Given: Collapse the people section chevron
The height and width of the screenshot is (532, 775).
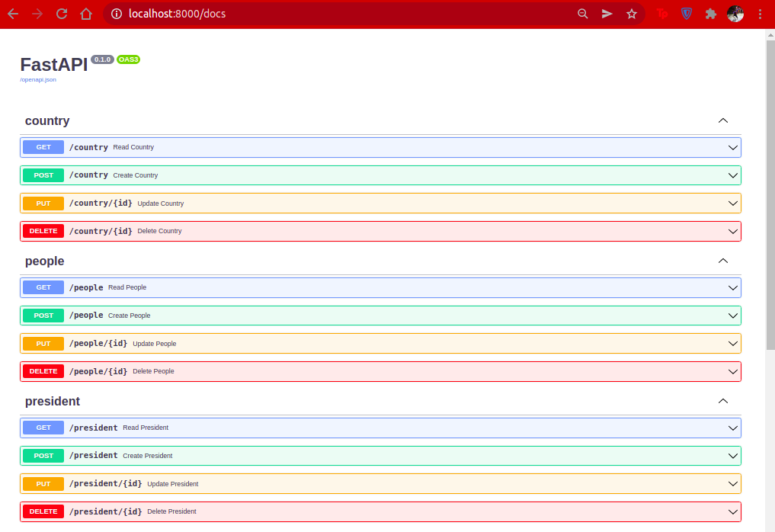Looking at the screenshot, I should (x=723, y=261).
